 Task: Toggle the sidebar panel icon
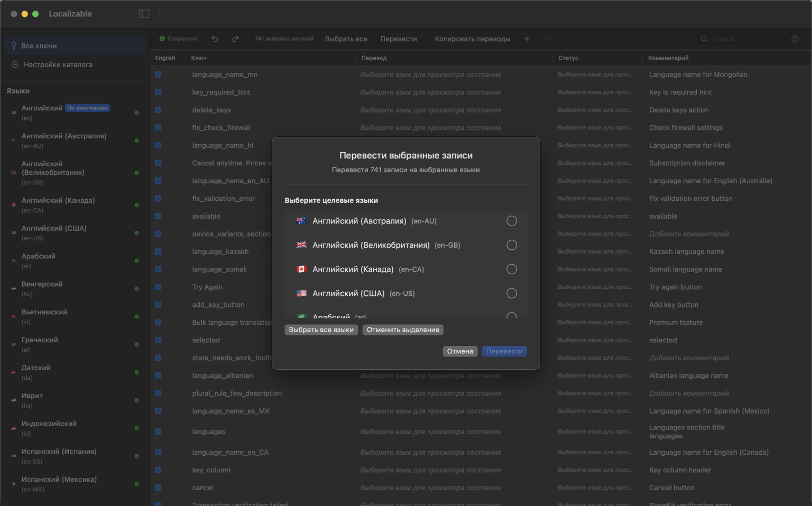point(144,14)
